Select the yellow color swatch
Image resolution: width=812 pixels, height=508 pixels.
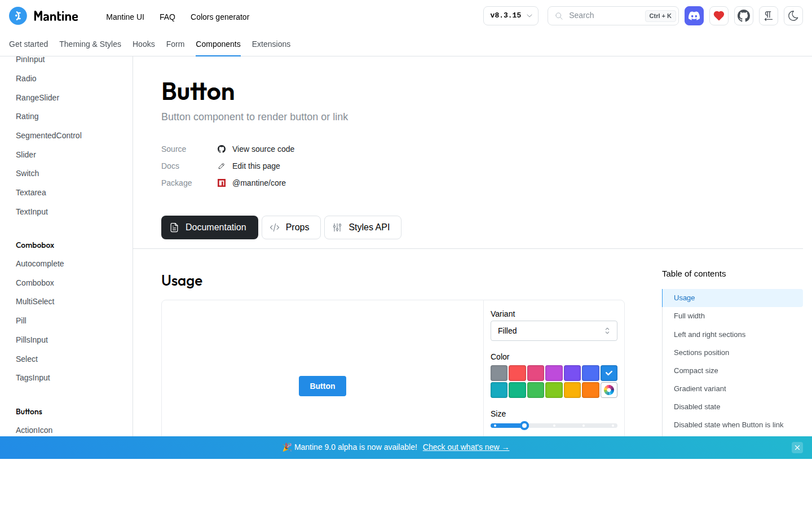tap(572, 390)
